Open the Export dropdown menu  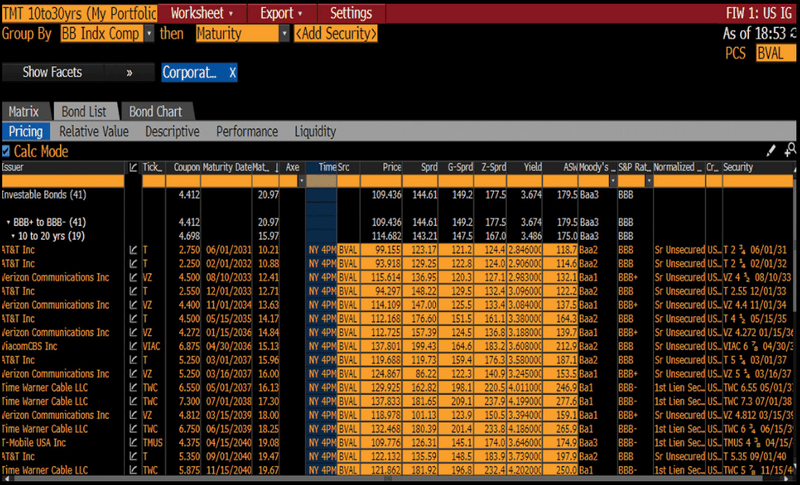click(x=282, y=13)
